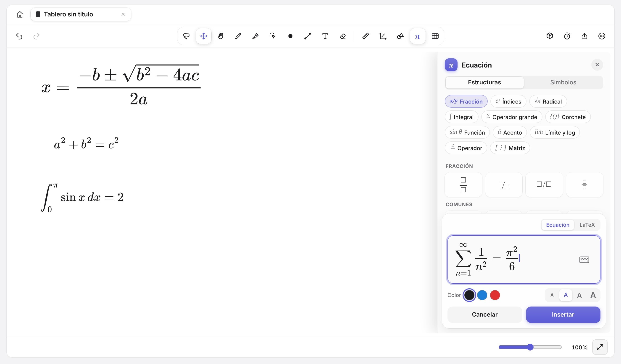
Task: Select the text T tool
Action: pos(325,36)
